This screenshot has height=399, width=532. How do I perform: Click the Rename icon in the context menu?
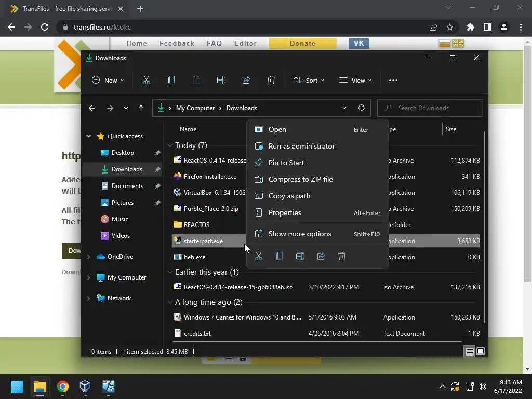click(300, 256)
